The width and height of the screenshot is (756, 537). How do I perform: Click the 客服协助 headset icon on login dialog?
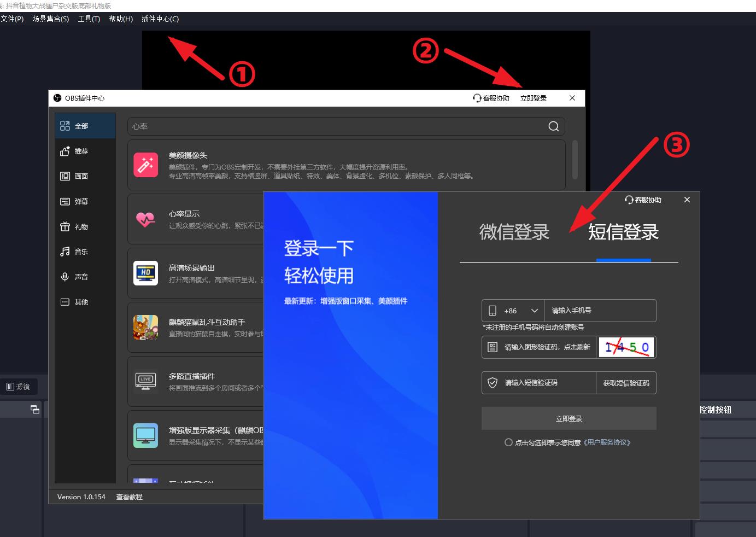point(628,200)
